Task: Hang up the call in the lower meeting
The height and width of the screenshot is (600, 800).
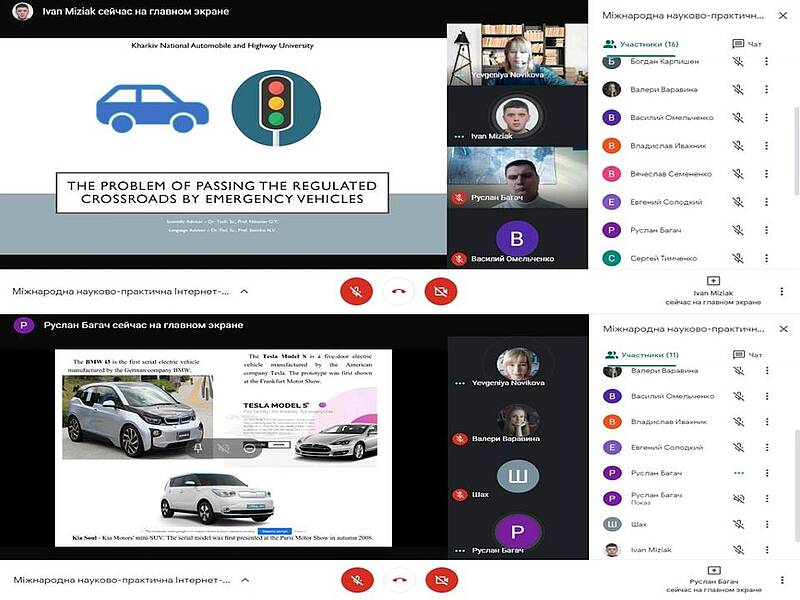Action: [x=399, y=580]
